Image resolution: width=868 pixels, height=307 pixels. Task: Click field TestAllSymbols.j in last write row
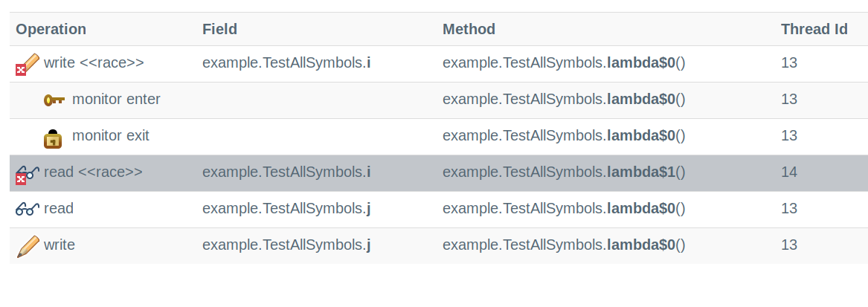pos(286,245)
